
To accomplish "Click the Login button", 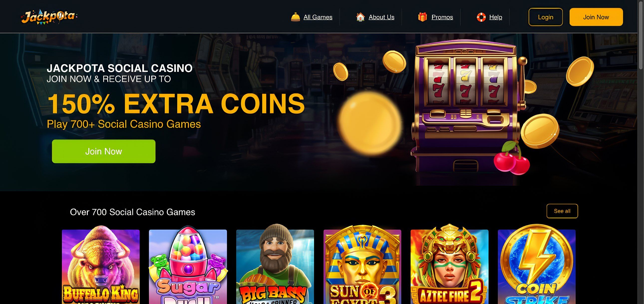I will pos(545,17).
